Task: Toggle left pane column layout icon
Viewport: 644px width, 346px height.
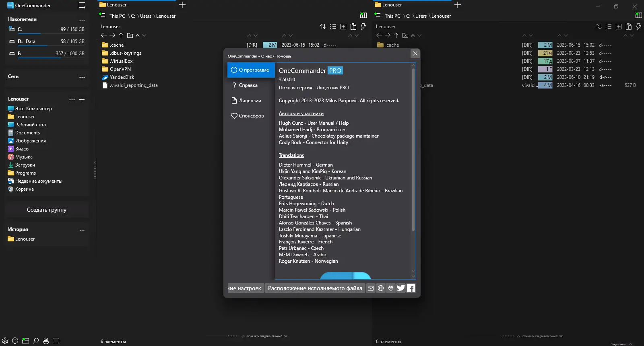Action: coord(363,15)
